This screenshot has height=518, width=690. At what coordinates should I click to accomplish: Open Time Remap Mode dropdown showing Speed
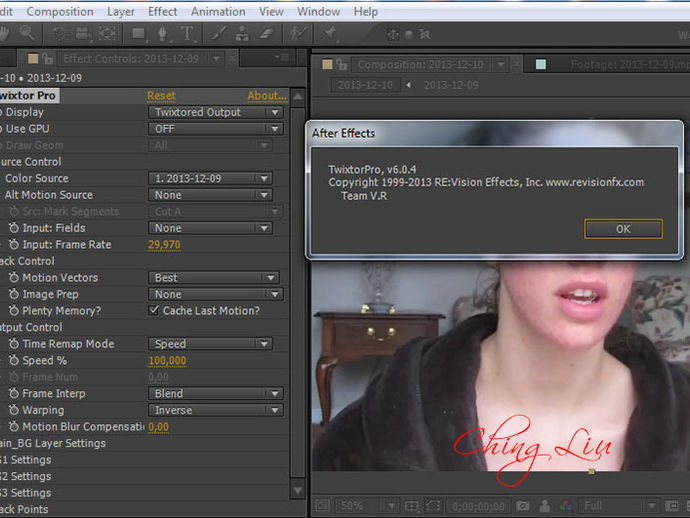point(210,344)
